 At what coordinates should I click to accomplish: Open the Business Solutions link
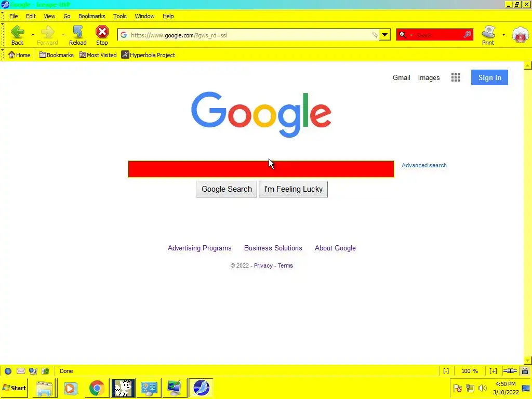[x=273, y=248]
